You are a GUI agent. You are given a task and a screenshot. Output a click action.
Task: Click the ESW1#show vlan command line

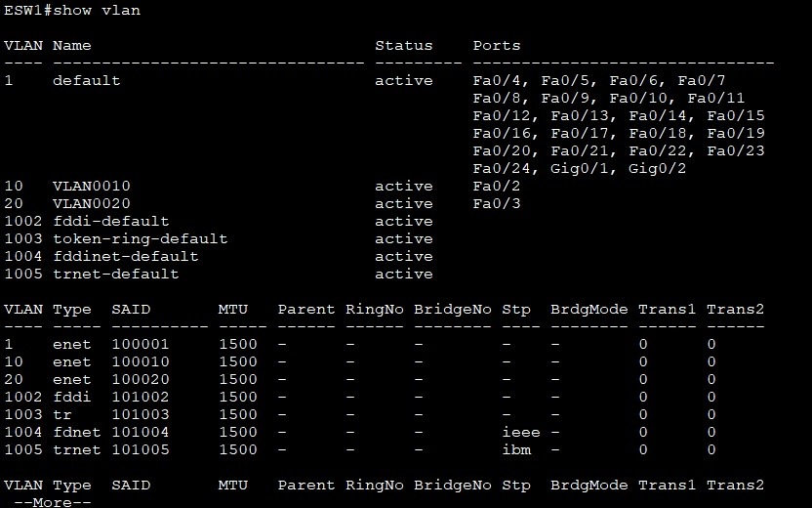71,10
